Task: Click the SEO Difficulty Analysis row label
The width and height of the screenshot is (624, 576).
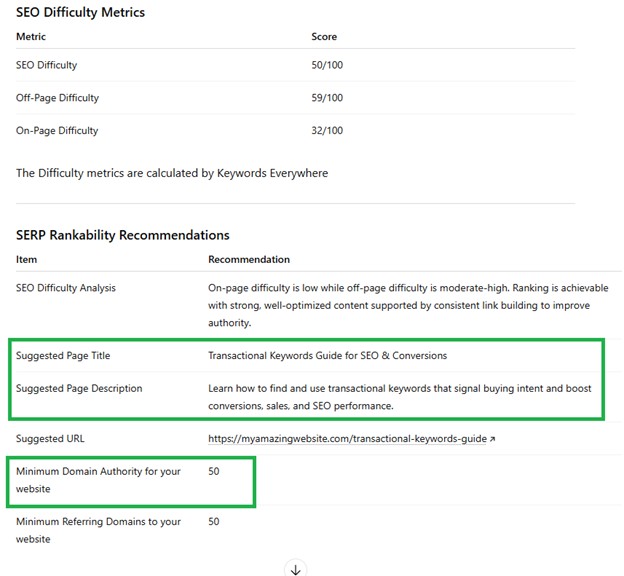Action: coord(66,288)
